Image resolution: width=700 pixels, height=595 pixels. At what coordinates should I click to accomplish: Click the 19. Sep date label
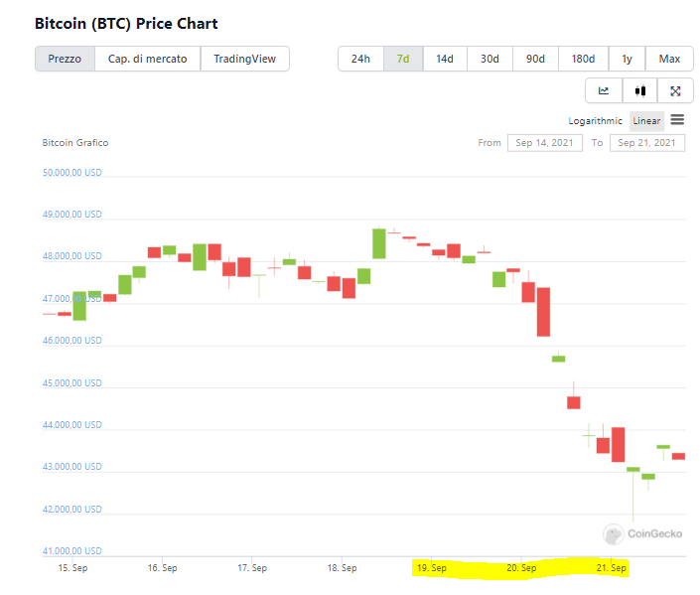pyautogui.click(x=432, y=568)
